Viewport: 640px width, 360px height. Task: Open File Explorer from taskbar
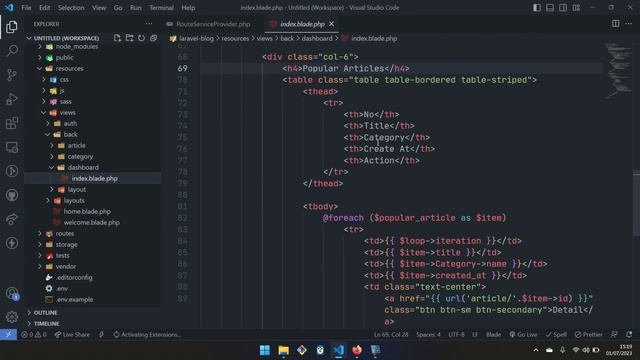click(x=283, y=350)
